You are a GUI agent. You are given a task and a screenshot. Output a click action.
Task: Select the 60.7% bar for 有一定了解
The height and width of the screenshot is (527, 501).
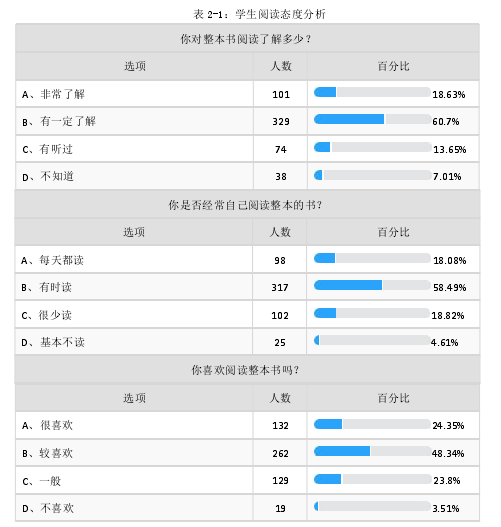tap(372, 119)
